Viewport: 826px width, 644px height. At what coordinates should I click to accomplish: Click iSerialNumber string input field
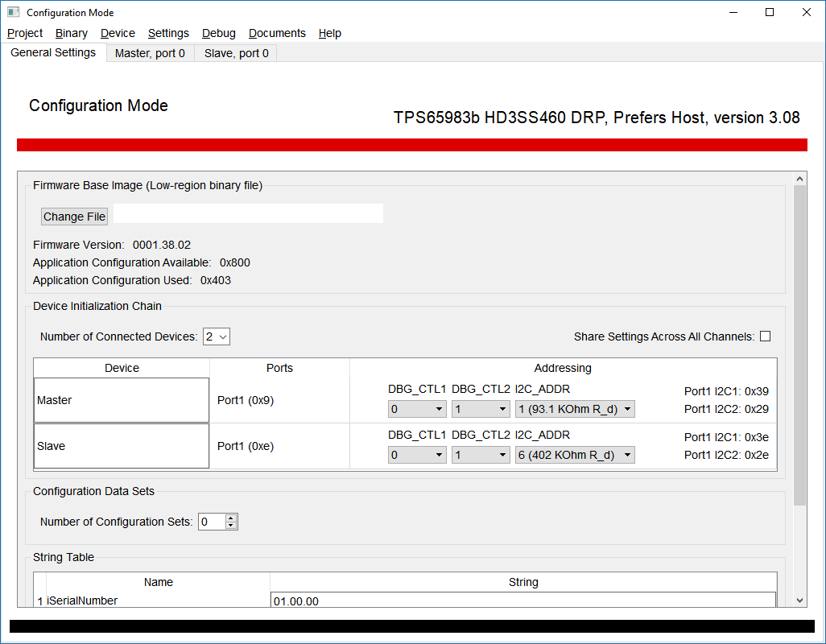523,601
